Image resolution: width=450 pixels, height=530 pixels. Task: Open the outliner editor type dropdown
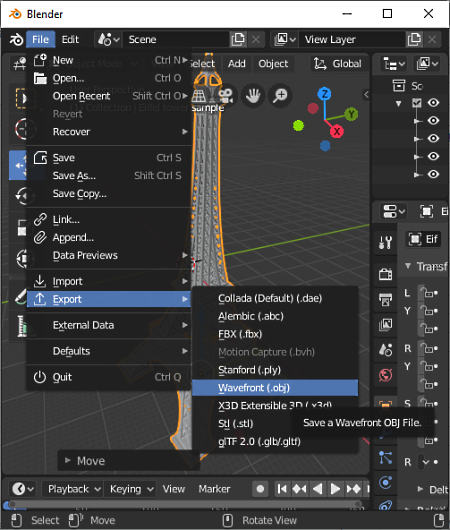click(x=394, y=63)
